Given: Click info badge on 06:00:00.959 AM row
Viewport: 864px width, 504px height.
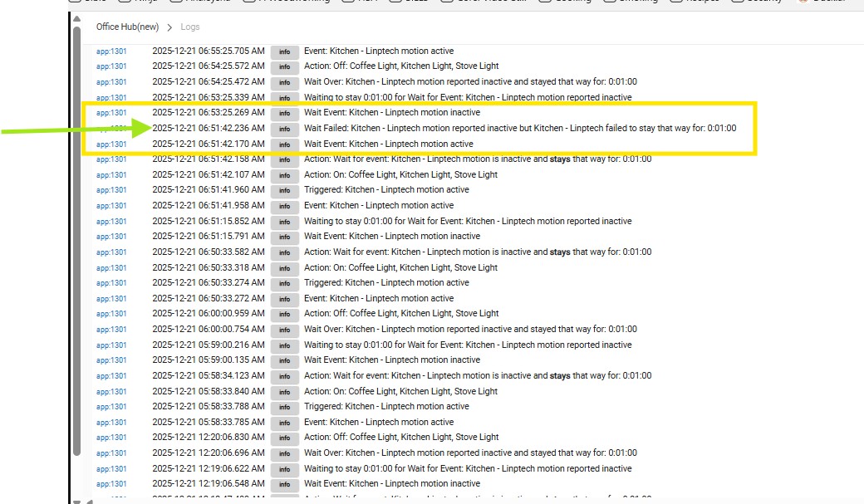Looking at the screenshot, I should [284, 314].
